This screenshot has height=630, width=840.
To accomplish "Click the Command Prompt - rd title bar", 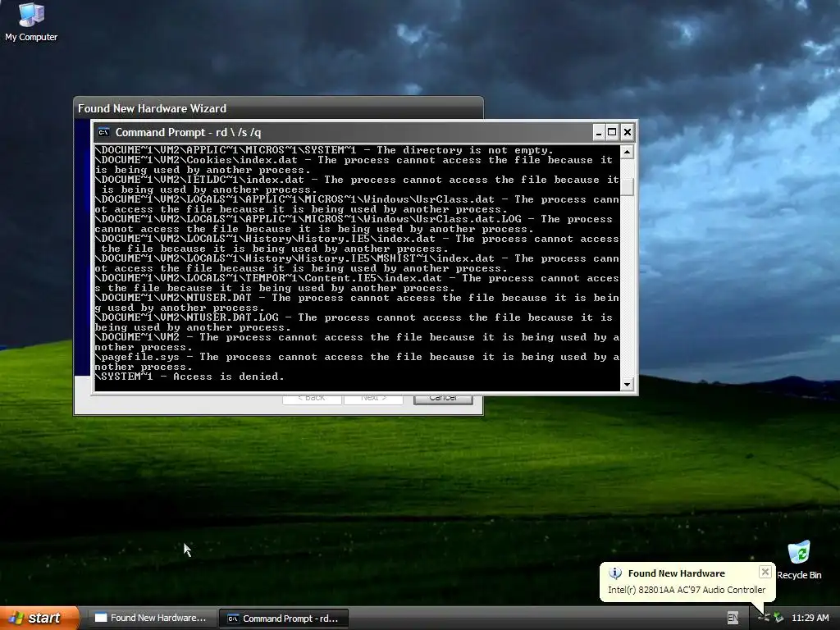I will click(x=343, y=132).
